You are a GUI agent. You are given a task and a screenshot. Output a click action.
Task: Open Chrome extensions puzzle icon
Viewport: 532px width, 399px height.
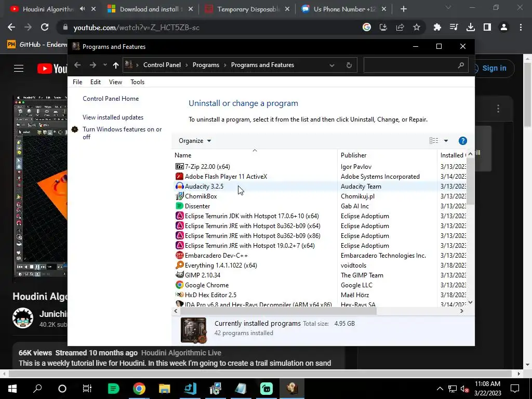[x=437, y=27]
